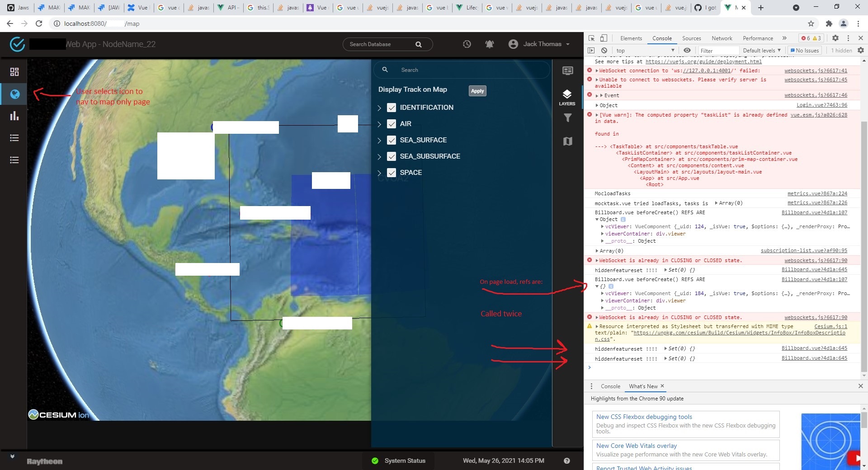Viewport: 868px width, 470px height.
Task: Open the Default levels dropdown in Console
Action: [762, 50]
